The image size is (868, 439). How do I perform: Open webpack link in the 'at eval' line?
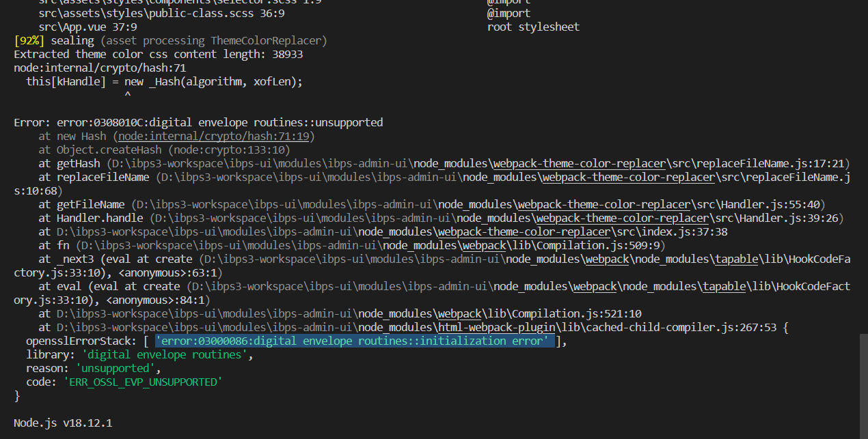(595, 287)
